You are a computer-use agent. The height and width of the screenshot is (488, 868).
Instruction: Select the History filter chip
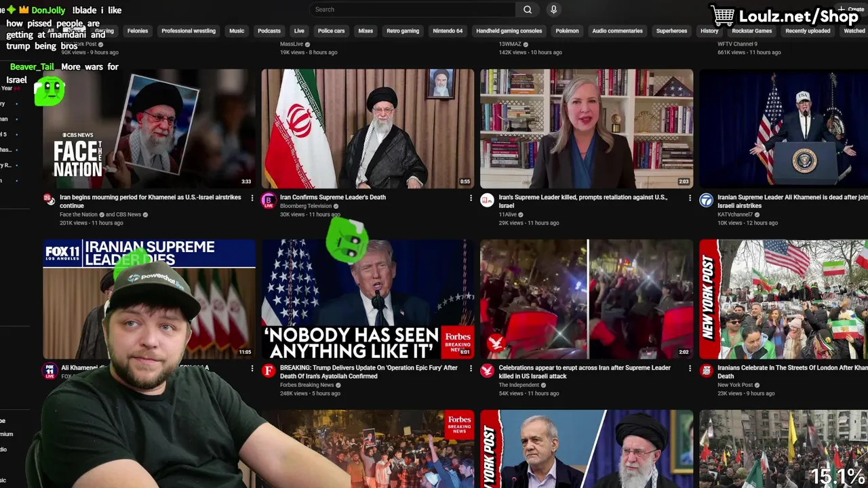coord(709,31)
